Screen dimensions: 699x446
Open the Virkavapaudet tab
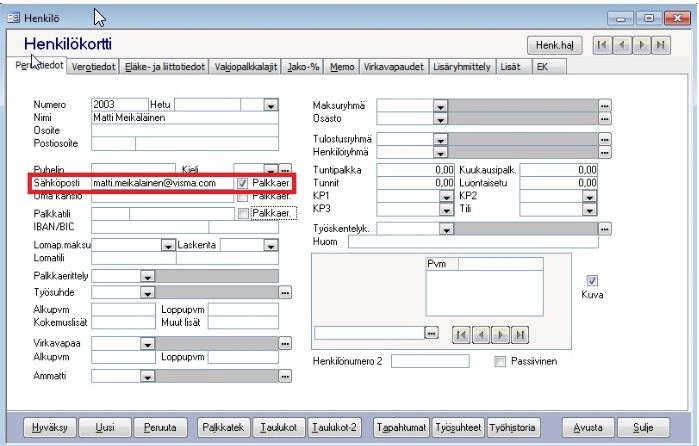(394, 67)
